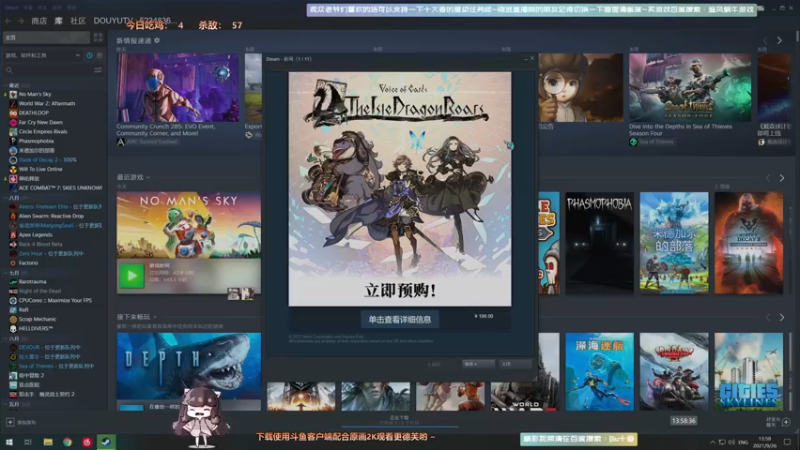Toggle the ready-to-play filter icon
The height and width of the screenshot is (450, 800).
coord(99,55)
